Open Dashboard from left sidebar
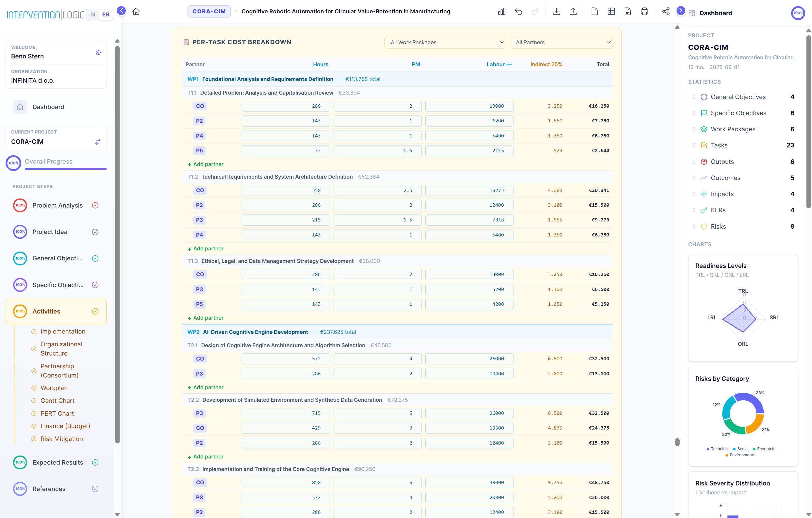Viewport: 812px width, 518px height. [56, 107]
